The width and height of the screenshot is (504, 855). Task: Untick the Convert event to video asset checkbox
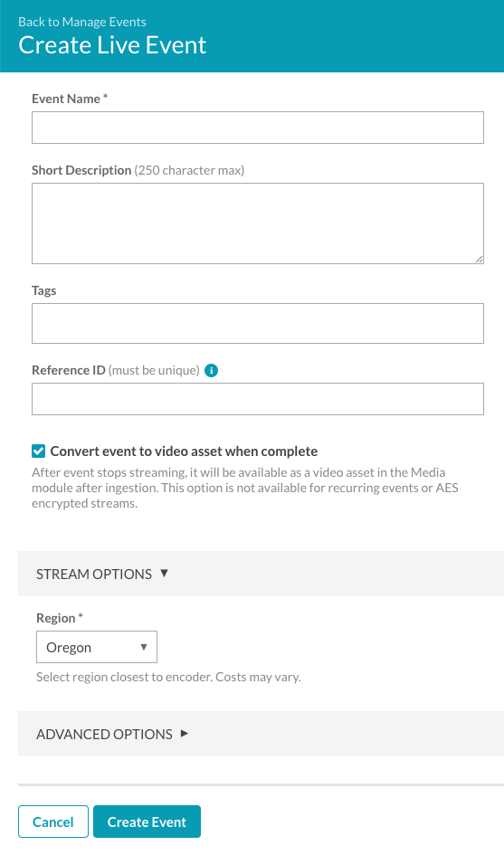tap(38, 451)
